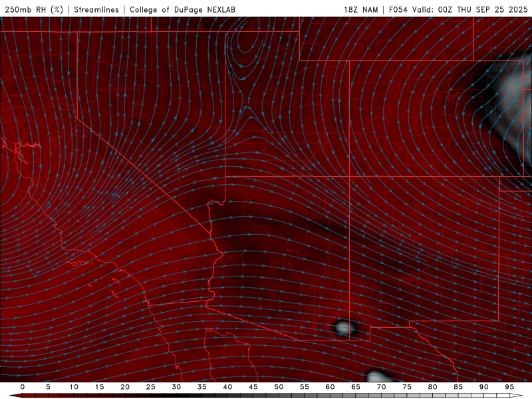Viewport: 532px width, 399px height.
Task: Click the colorbar label "35"
Action: [x=202, y=387]
